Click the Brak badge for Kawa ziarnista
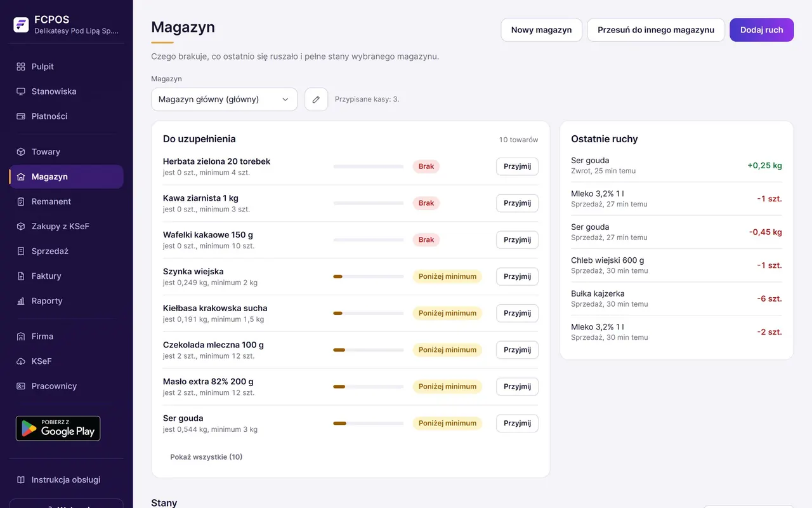The height and width of the screenshot is (508, 812). coord(426,203)
